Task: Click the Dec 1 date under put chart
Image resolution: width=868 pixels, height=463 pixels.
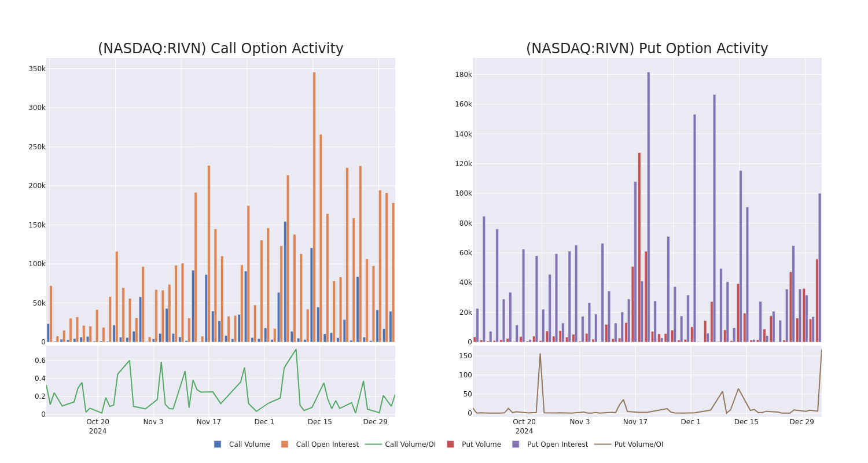Action: (691, 422)
